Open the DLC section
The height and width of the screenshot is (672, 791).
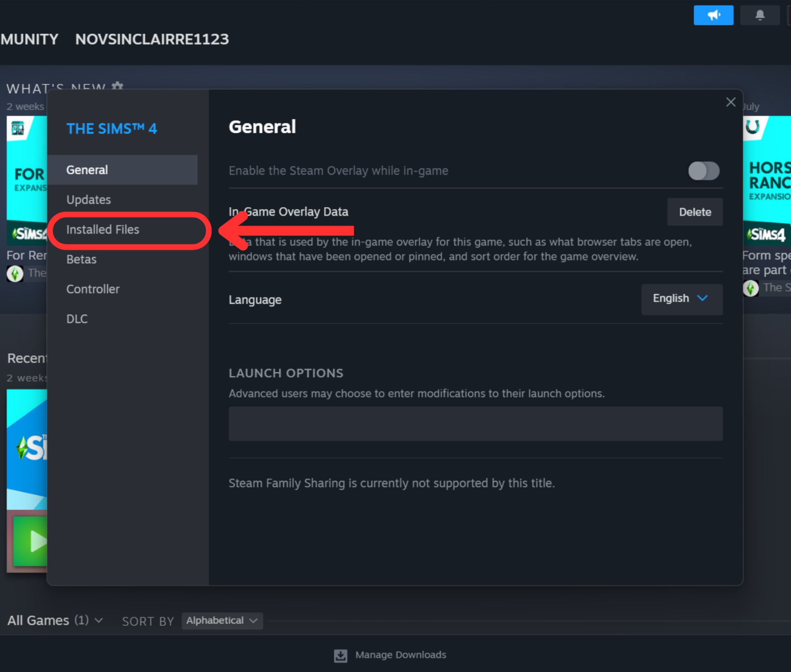click(x=77, y=319)
